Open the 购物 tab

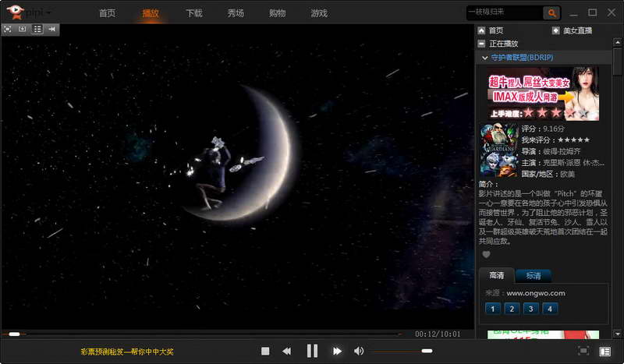278,13
